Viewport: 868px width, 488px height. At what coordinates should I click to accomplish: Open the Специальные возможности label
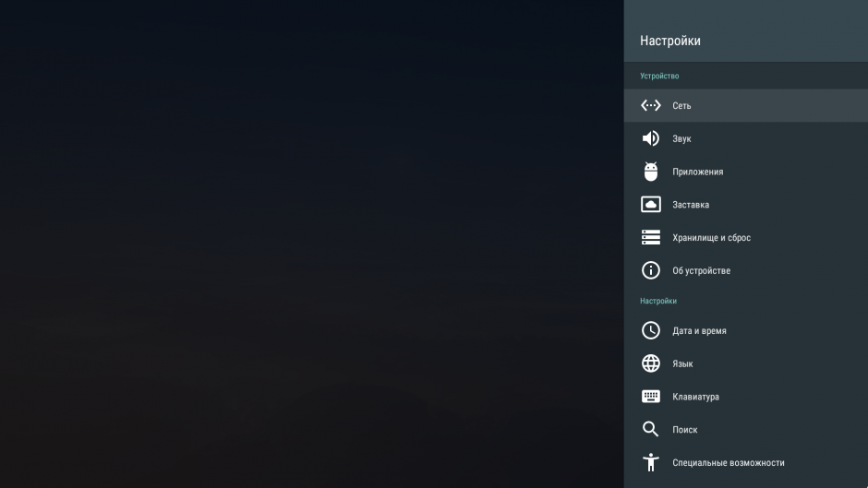[728, 462]
